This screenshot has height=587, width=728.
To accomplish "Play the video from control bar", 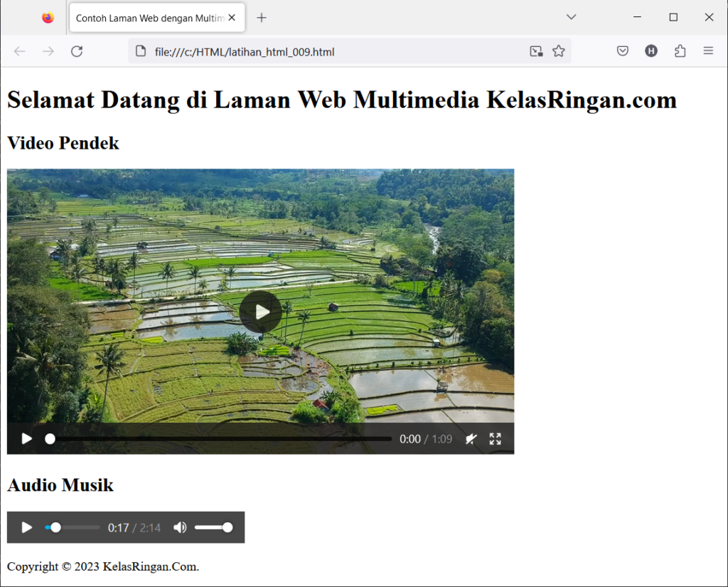I will pos(26,439).
